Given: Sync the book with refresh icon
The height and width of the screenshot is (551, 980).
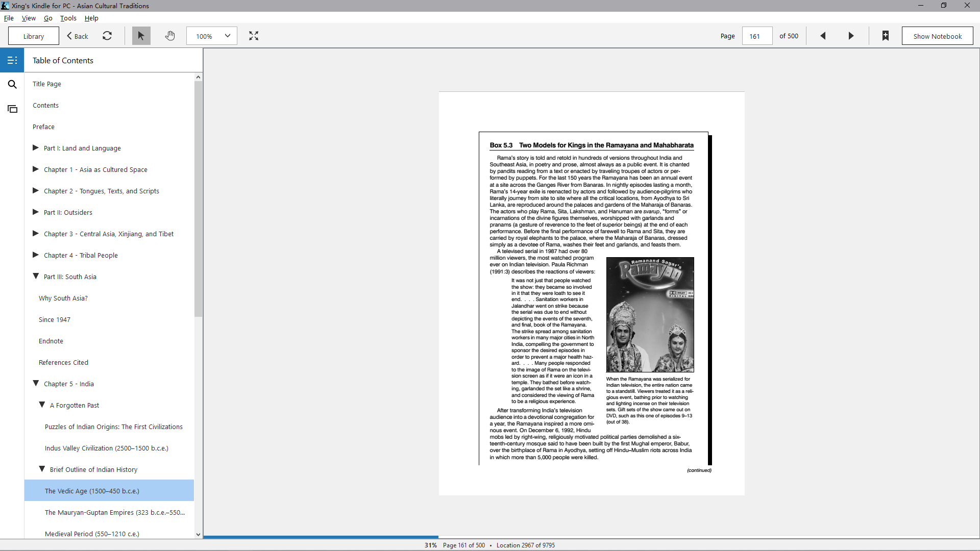Looking at the screenshot, I should point(107,36).
